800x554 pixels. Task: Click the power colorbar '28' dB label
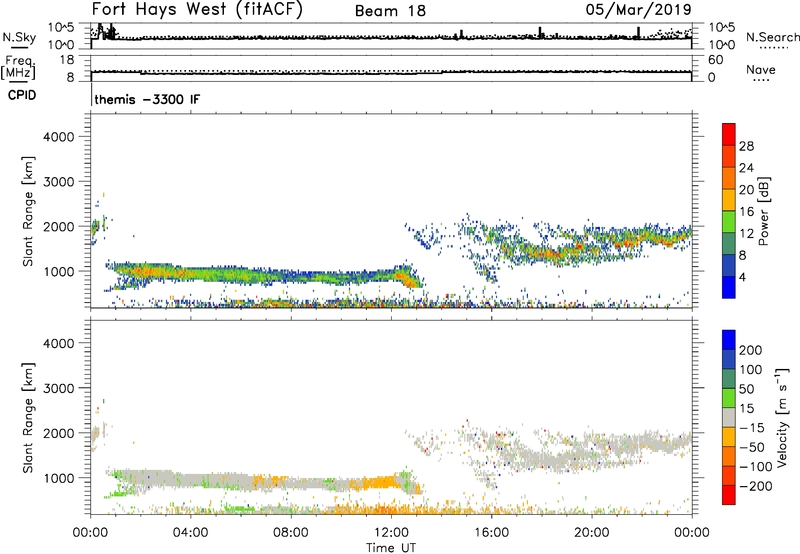tap(746, 146)
